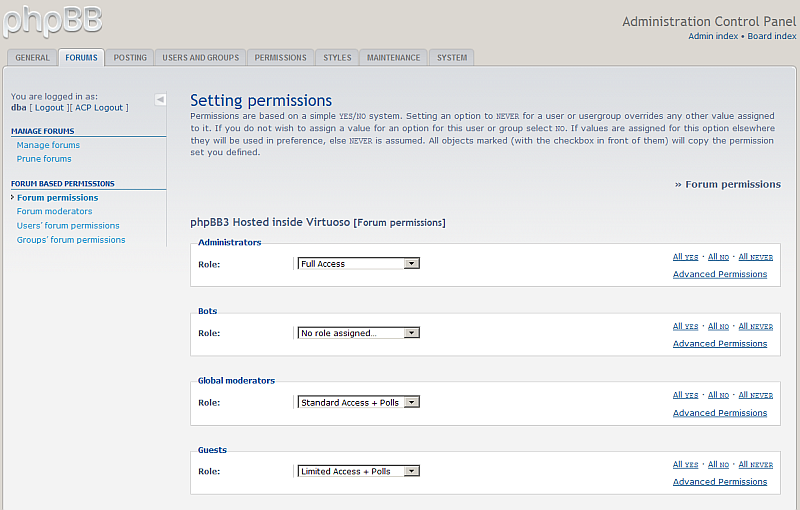Click the Admin index link
The image size is (800, 510).
[x=713, y=36]
